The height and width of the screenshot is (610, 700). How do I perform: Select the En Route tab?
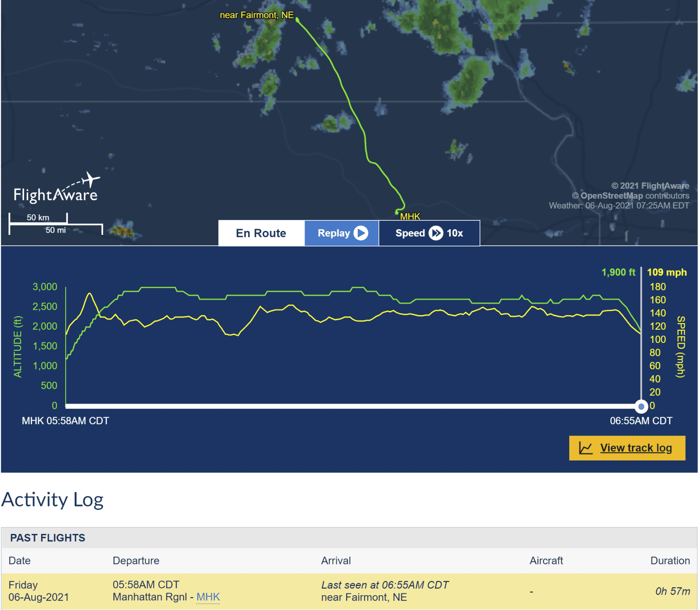(261, 233)
